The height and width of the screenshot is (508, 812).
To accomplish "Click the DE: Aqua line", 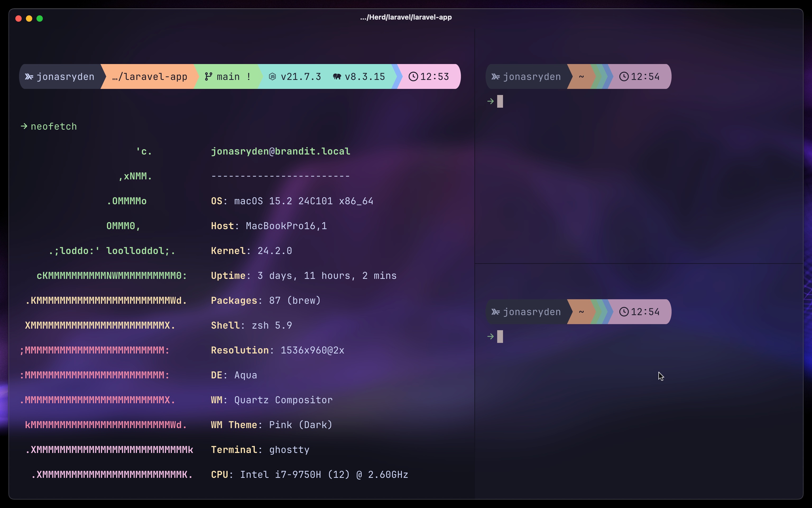I will point(234,375).
